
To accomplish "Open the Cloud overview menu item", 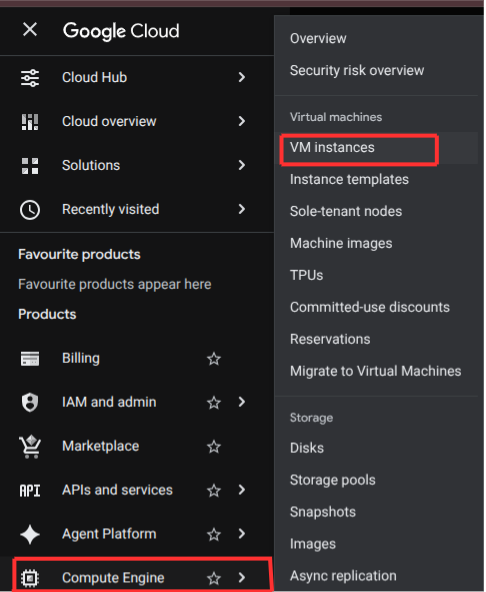I will point(109,122).
